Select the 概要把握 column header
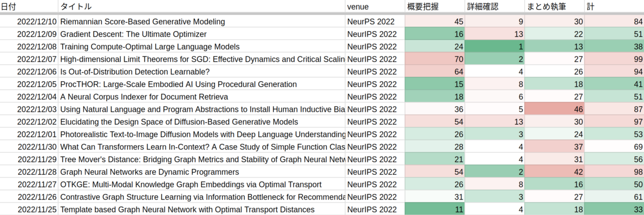Image resolution: width=644 pixels, height=215 pixels. coord(434,6)
